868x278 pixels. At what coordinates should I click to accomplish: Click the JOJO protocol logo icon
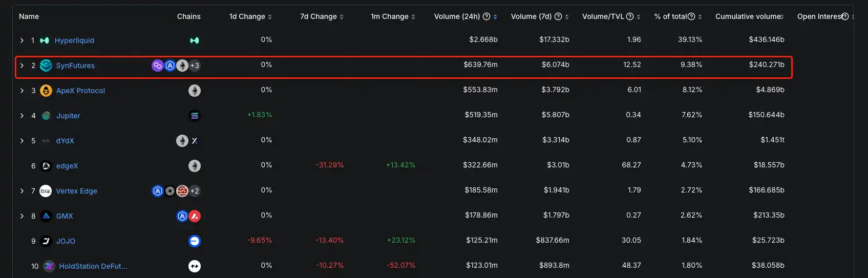point(46,241)
